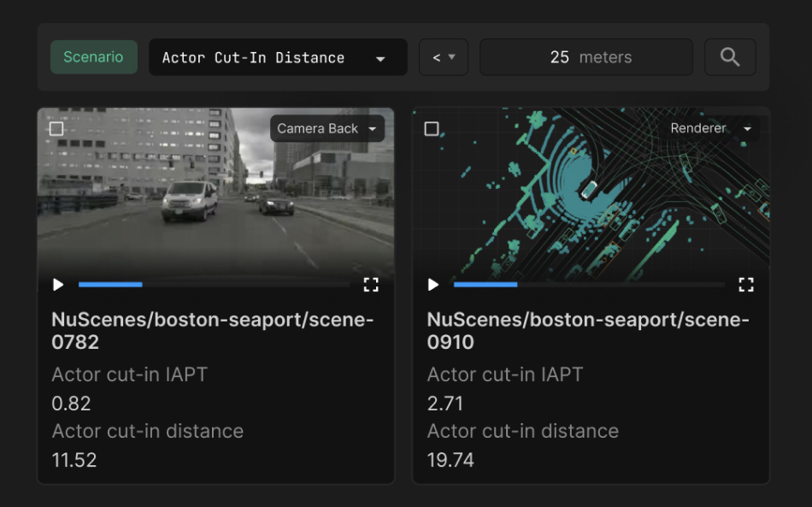Screen dimensions: 812x507
Task: Click the 11.52 cut-in distance value
Action: click(74, 460)
